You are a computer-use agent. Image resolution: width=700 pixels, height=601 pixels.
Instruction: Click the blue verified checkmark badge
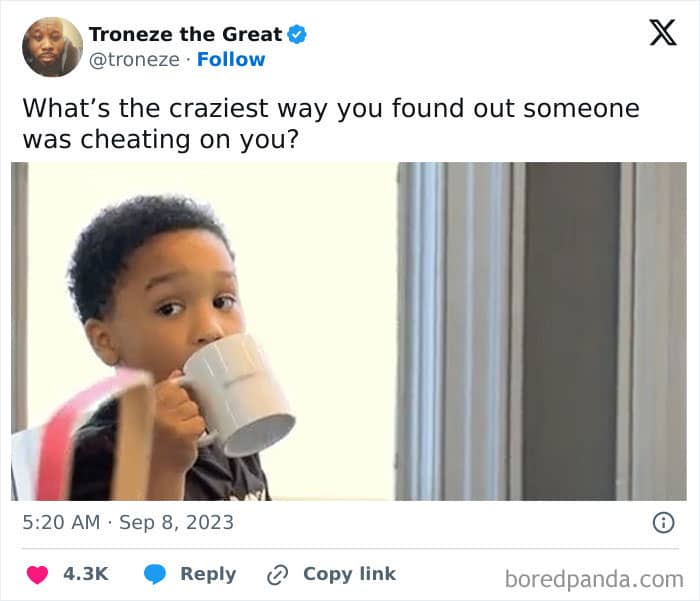coord(297,34)
